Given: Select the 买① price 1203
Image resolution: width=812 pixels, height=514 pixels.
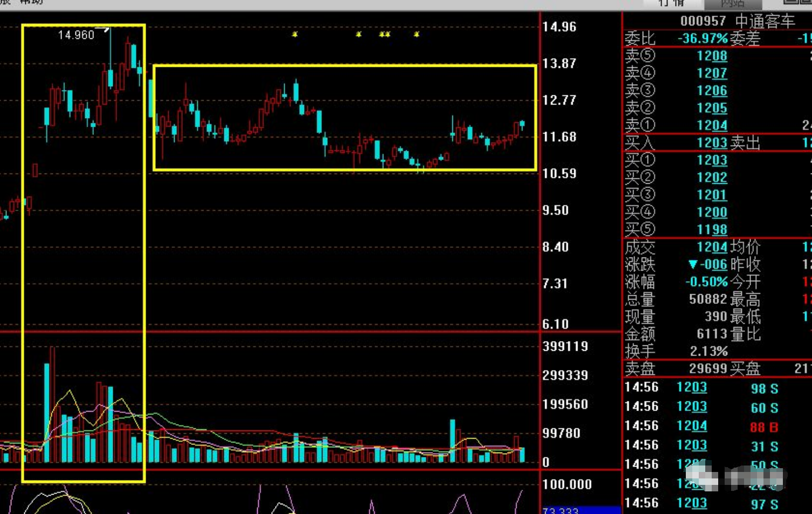Looking at the screenshot, I should pos(712,161).
